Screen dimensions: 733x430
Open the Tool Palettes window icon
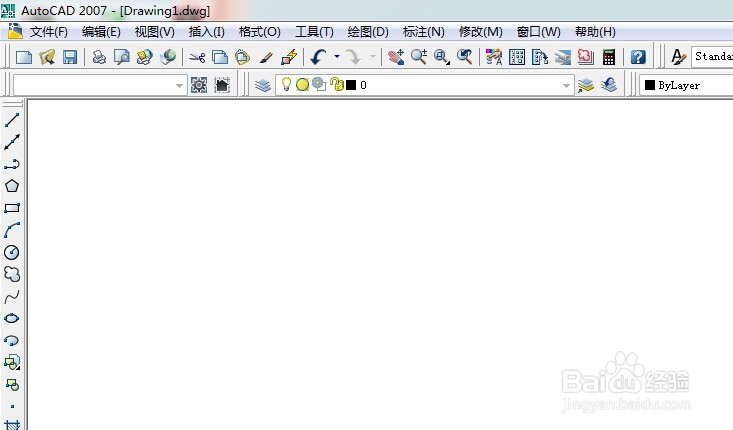pyautogui.click(x=539, y=57)
